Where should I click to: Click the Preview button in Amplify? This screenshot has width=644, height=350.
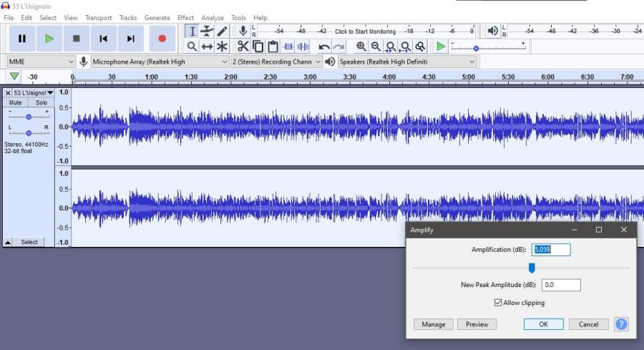[477, 324]
